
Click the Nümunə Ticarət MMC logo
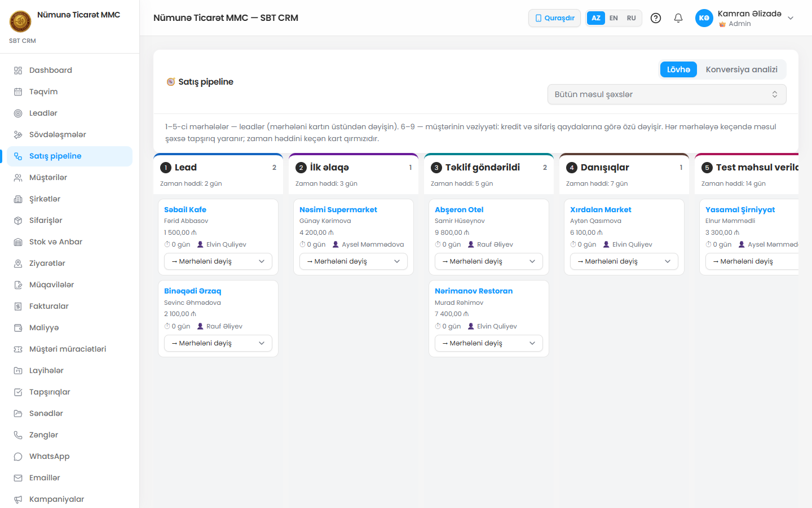[20, 21]
